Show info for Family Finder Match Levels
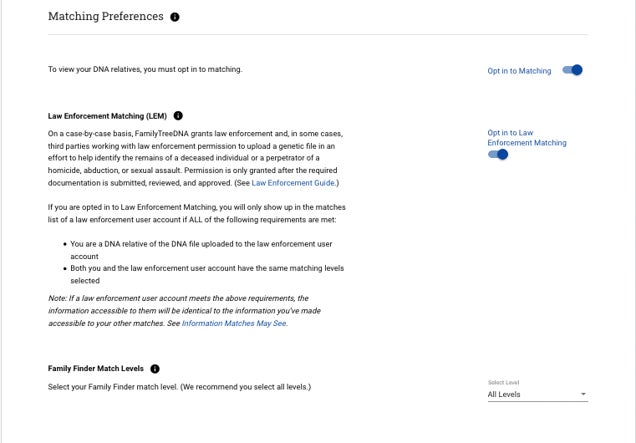 click(155, 369)
